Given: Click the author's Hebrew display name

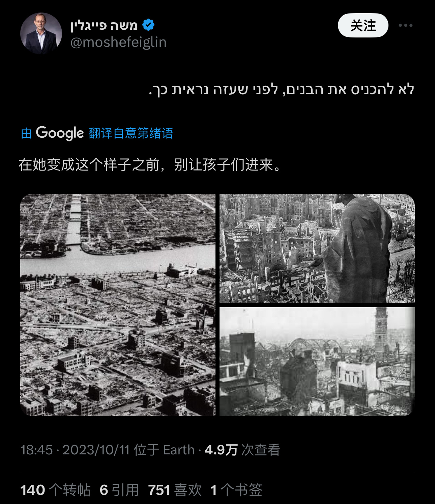Looking at the screenshot, I should click(104, 25).
